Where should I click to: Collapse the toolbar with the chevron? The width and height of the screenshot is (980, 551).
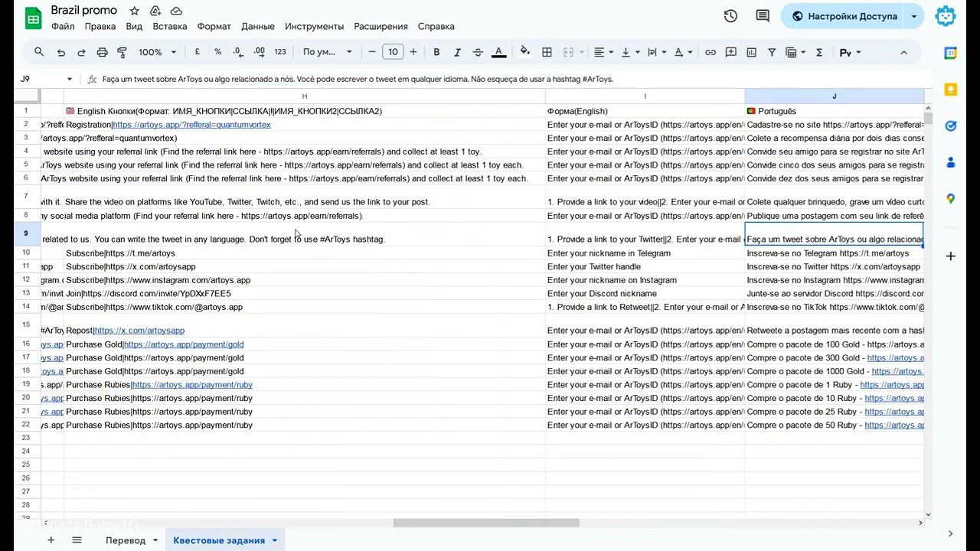pyautogui.click(x=903, y=52)
